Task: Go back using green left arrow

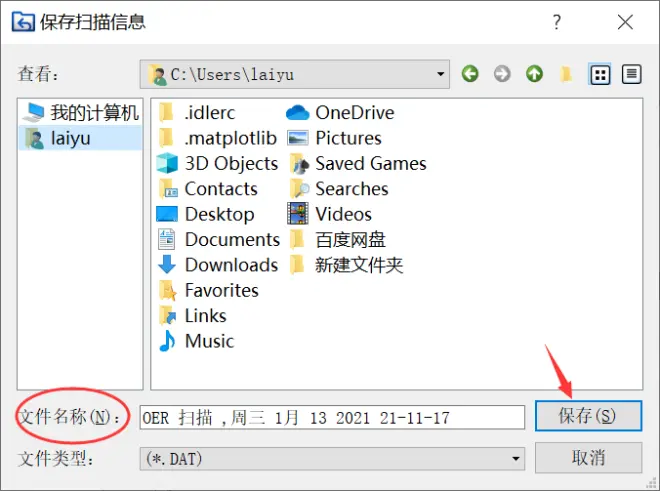Action: pyautogui.click(x=470, y=74)
